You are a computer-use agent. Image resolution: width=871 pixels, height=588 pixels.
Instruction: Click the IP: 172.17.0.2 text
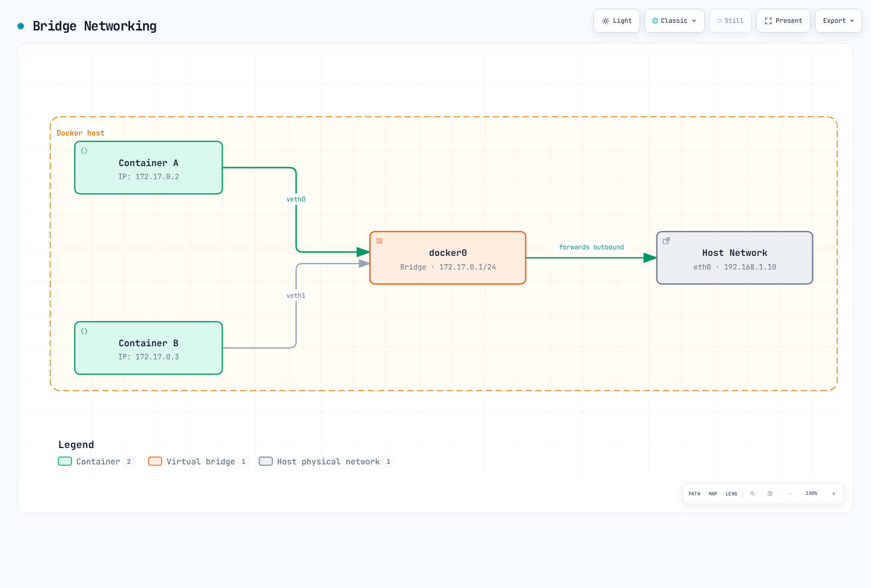pyautogui.click(x=149, y=176)
